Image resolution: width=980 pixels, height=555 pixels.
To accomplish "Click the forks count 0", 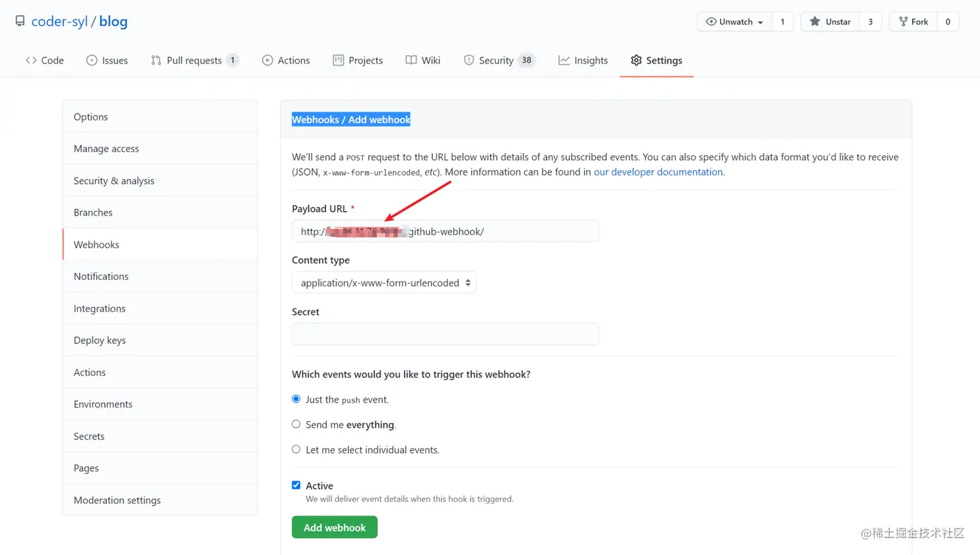I will [948, 21].
